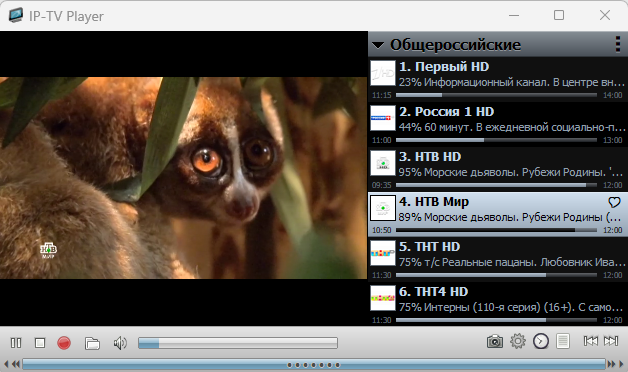Image resolution: width=628 pixels, height=372 pixels.
Task: Add НТВ Мир to favorites heart
Action: tap(614, 202)
